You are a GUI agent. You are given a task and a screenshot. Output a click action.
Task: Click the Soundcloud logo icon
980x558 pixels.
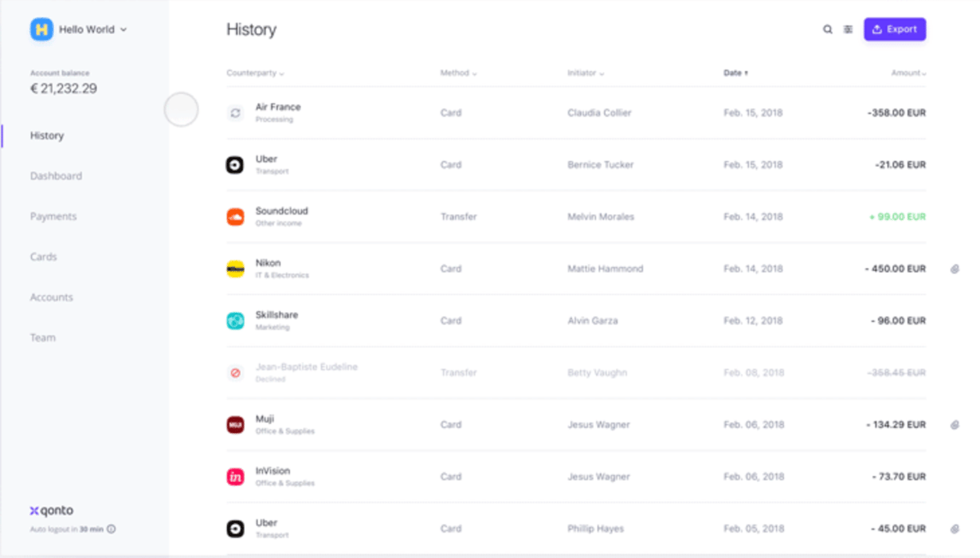[x=235, y=217]
